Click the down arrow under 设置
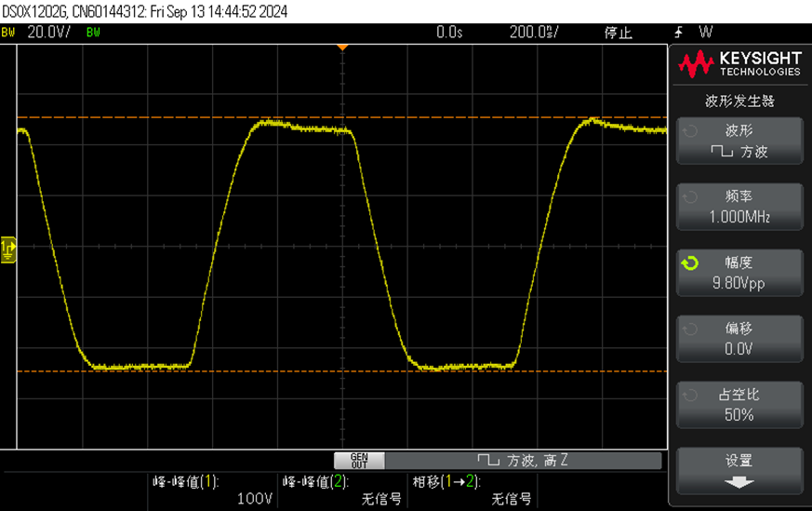This screenshot has width=812, height=511. [x=739, y=482]
